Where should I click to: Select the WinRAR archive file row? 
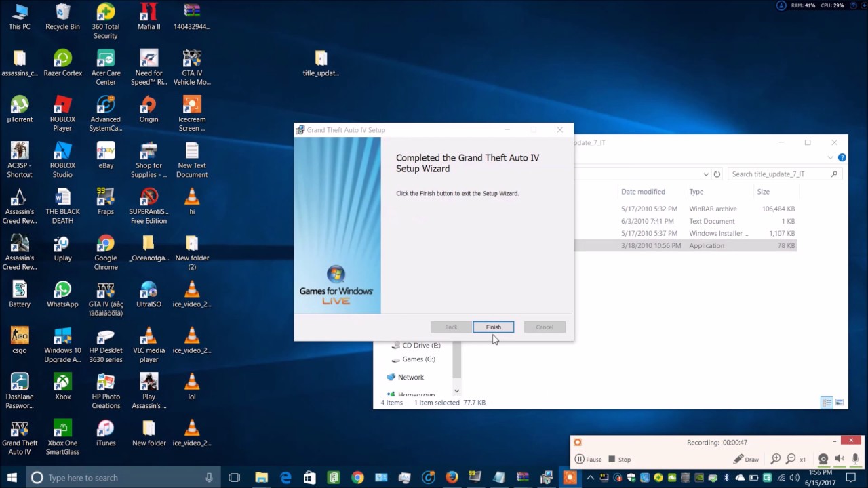click(685, 209)
